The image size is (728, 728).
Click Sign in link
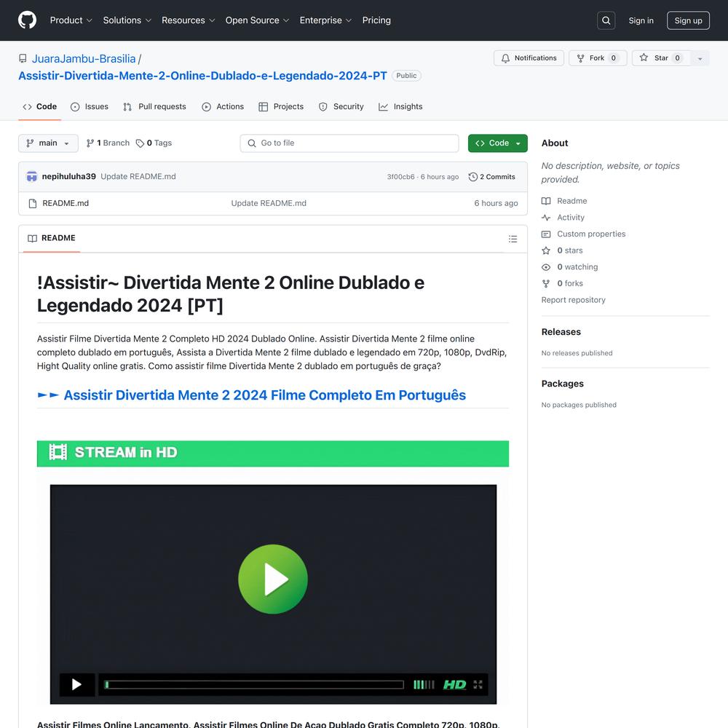[x=641, y=20]
